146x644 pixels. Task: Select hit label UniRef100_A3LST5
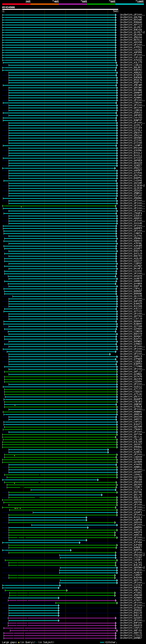(131, 63)
